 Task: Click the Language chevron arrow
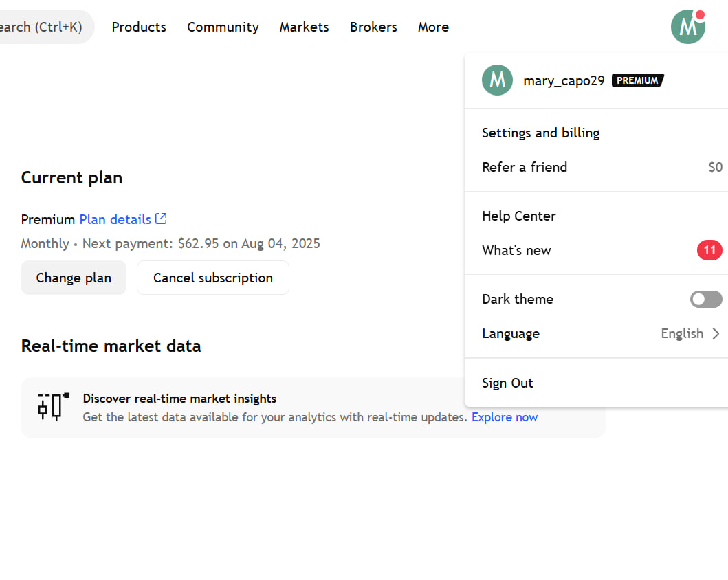click(717, 333)
